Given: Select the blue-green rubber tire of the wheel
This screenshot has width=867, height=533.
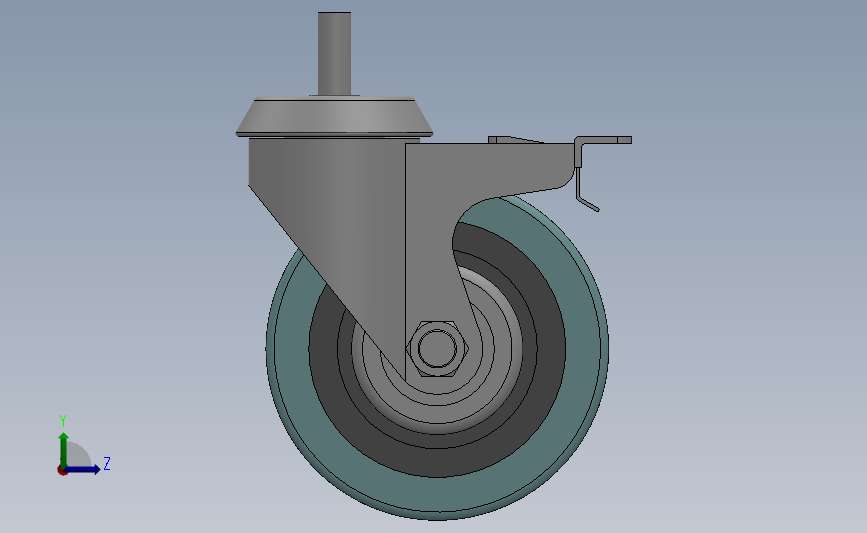Looking at the screenshot, I should click(x=437, y=494).
